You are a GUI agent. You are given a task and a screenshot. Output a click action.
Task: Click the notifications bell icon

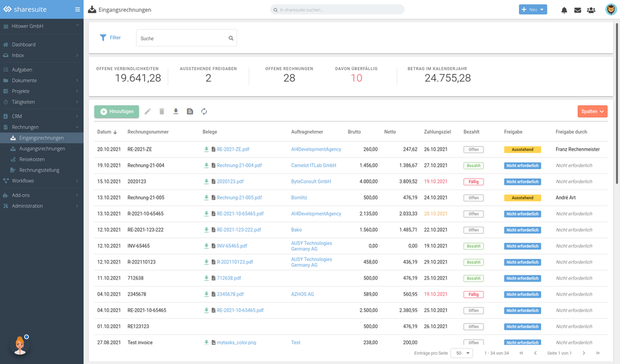click(x=564, y=10)
